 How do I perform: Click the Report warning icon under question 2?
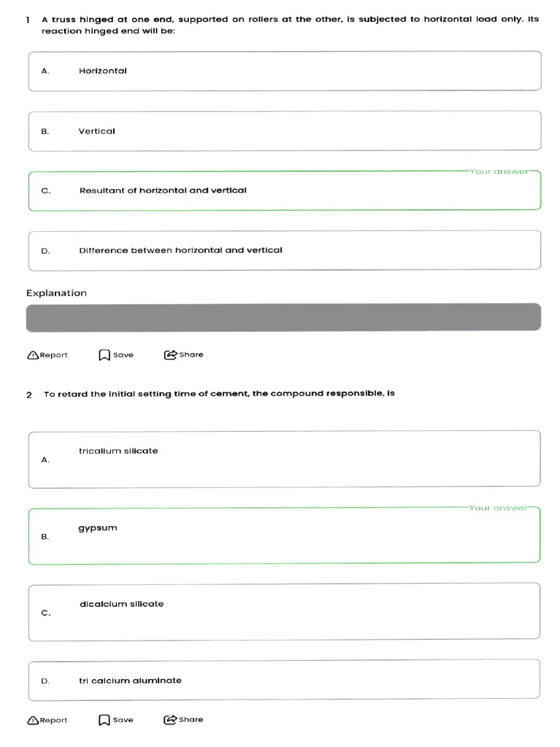(33, 720)
